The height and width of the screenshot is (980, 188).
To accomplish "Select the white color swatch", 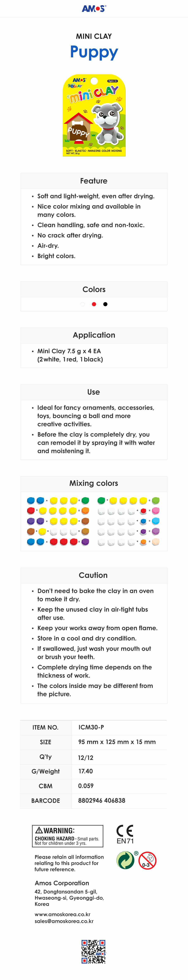I will (83, 304).
